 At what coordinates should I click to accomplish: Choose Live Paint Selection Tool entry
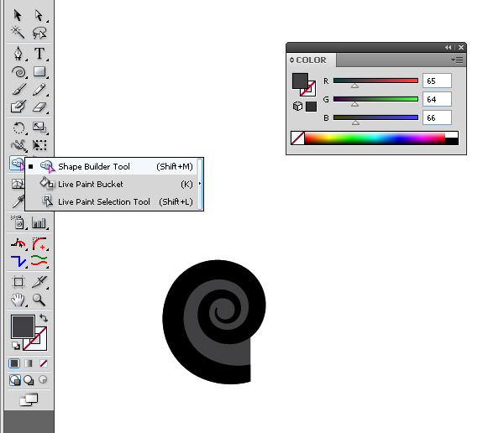(111, 201)
